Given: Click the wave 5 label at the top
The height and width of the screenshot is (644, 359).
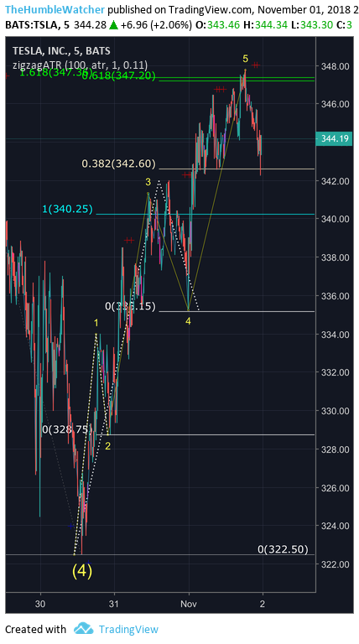Looking at the screenshot, I should point(245,60).
